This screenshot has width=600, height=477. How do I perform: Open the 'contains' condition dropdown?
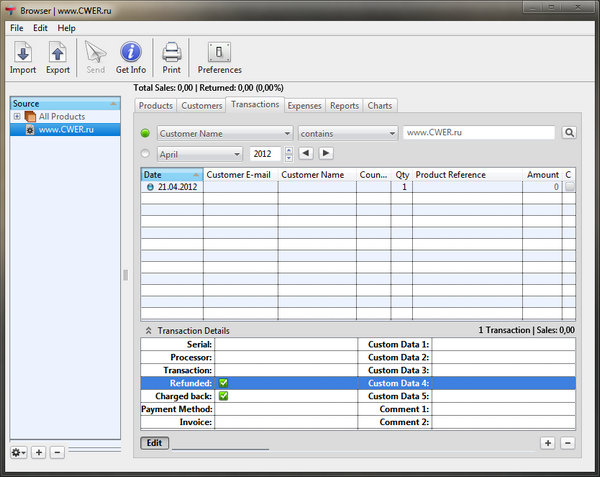348,133
